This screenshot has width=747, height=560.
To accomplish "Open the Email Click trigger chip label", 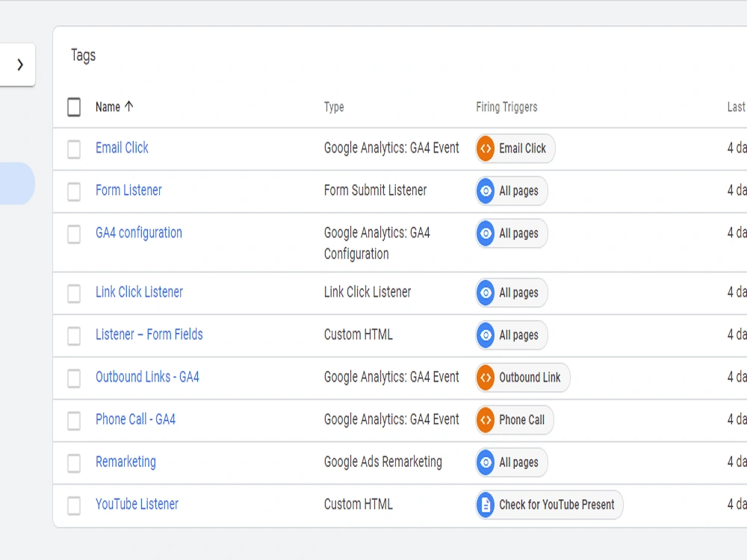I will click(x=522, y=149).
